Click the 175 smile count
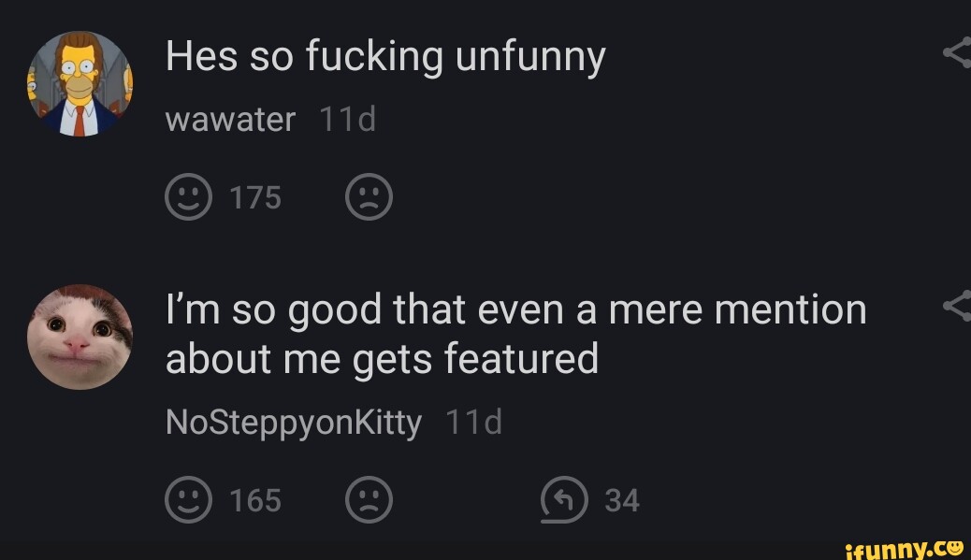The height and width of the screenshot is (560, 971). click(256, 197)
